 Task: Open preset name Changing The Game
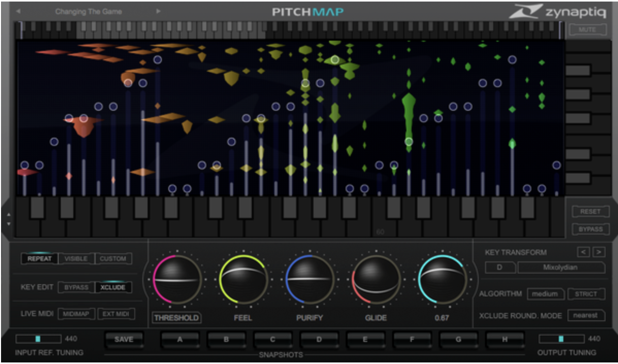(89, 11)
